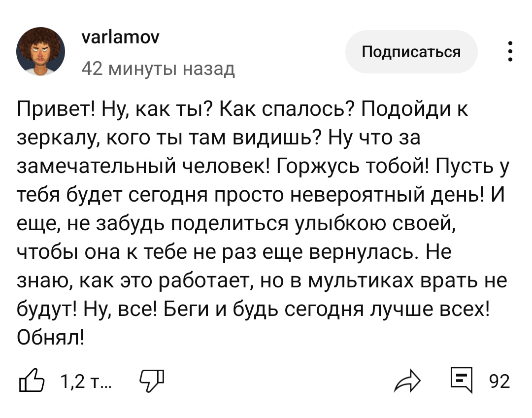Click the opening text 'Привет! Ну, как ты?'
The height and width of the screenshot is (418, 532).
[x=115, y=109]
